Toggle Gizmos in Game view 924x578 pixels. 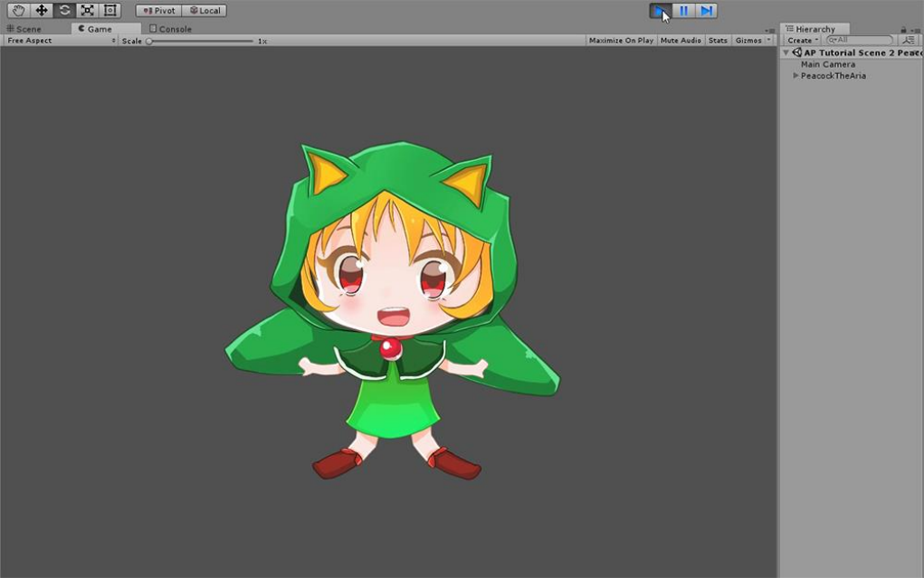(x=748, y=41)
